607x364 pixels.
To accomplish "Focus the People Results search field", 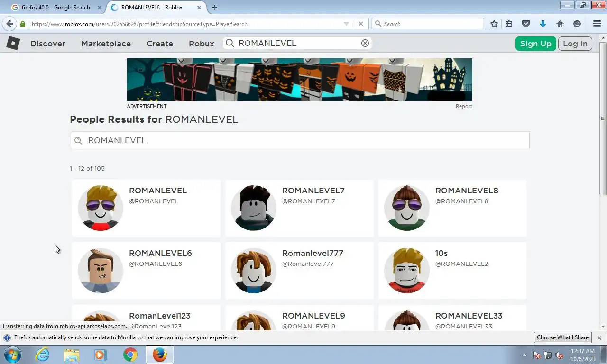I will click(300, 140).
